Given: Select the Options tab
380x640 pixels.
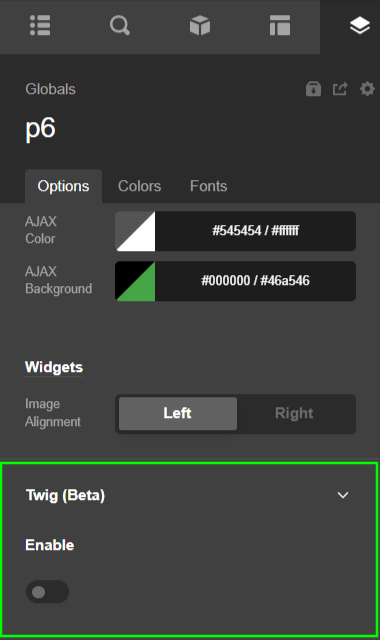Looking at the screenshot, I should (63, 186).
